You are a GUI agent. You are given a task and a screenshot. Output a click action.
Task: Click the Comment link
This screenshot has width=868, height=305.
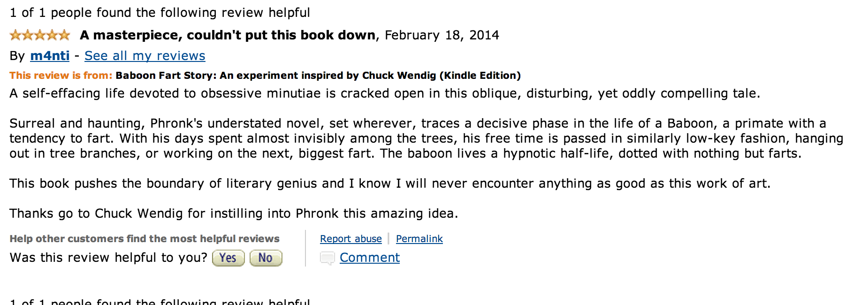(369, 258)
